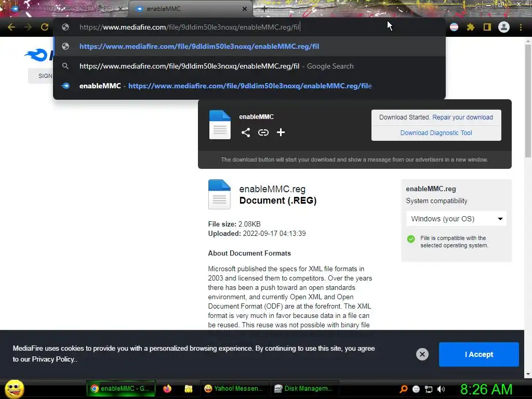Click the Document (.REG) heading
The height and width of the screenshot is (399, 532).
click(x=278, y=201)
